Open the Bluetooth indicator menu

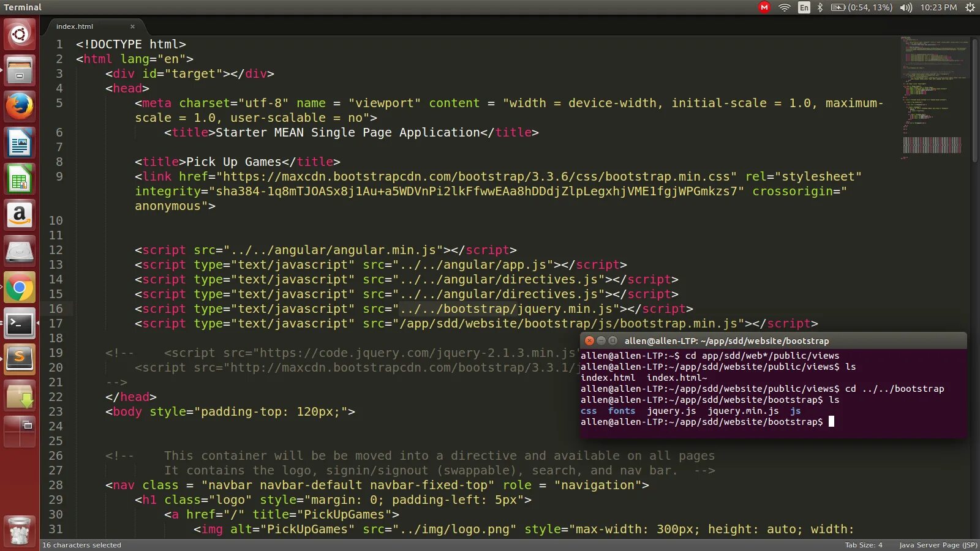(820, 7)
